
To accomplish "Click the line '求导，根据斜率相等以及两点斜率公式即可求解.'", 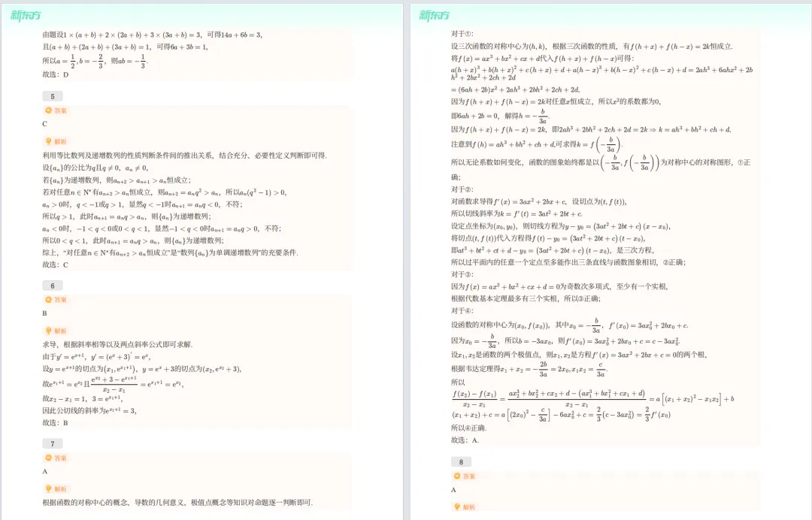I will [x=117, y=345].
